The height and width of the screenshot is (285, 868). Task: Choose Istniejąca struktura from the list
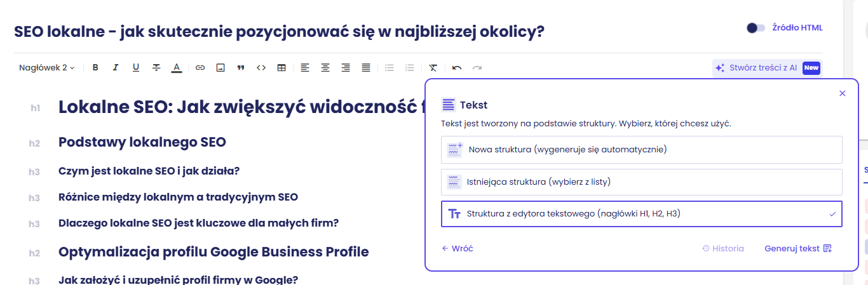point(641,182)
